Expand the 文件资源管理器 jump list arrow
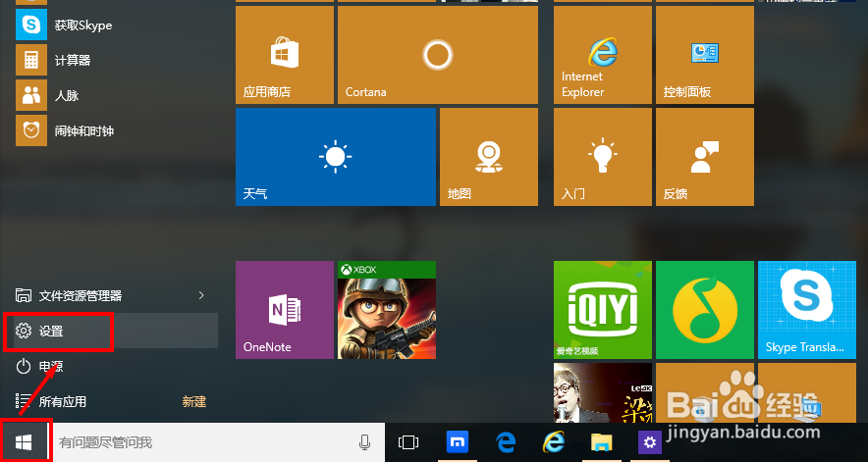The height and width of the screenshot is (462, 868). (201, 295)
